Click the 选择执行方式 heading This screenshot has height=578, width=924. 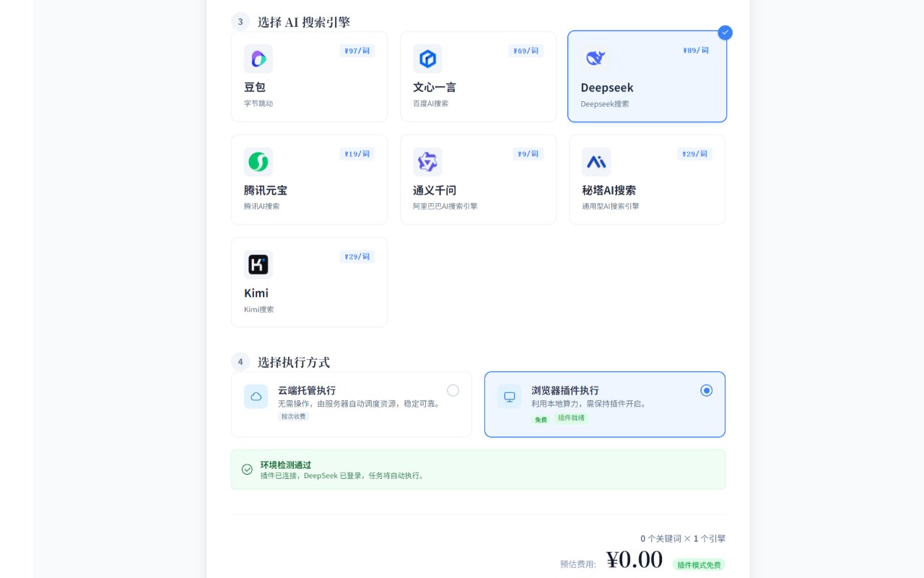tap(294, 362)
